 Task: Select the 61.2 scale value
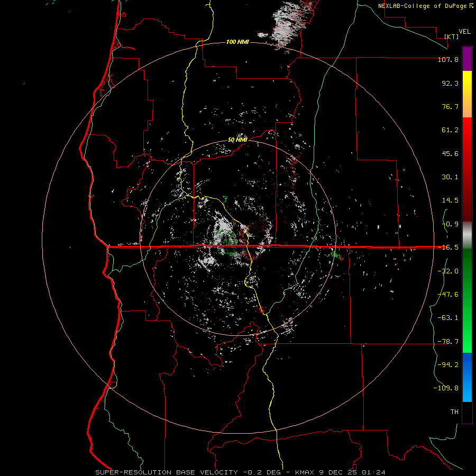point(450,130)
